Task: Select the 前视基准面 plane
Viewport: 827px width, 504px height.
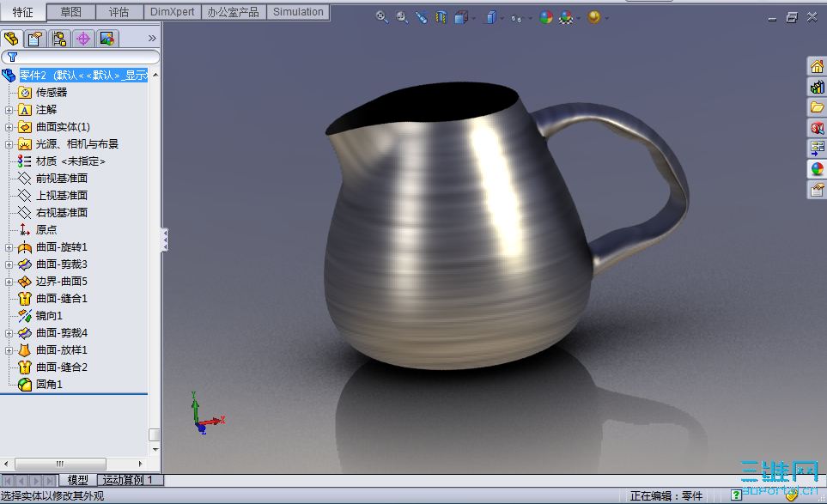Action: click(x=61, y=179)
